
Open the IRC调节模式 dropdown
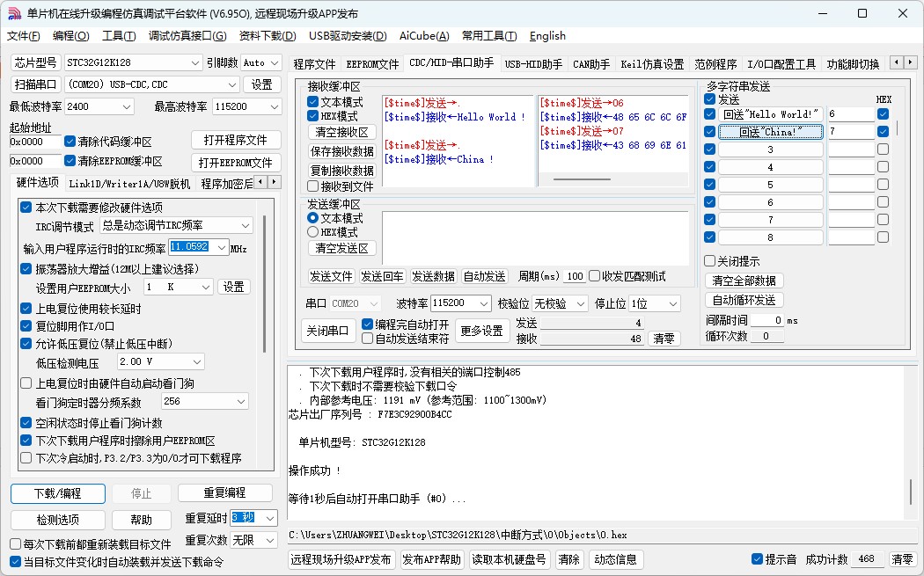coord(246,226)
